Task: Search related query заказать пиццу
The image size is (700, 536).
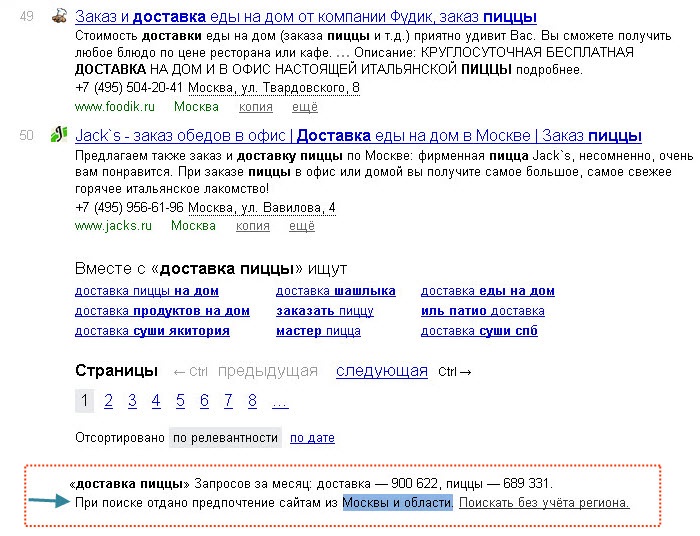Action: point(325,311)
